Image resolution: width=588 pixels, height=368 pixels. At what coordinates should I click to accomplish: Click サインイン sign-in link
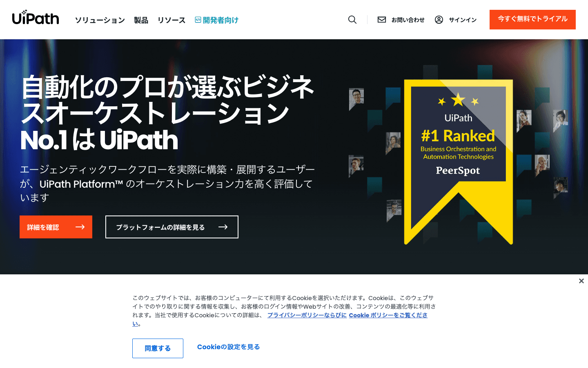463,20
